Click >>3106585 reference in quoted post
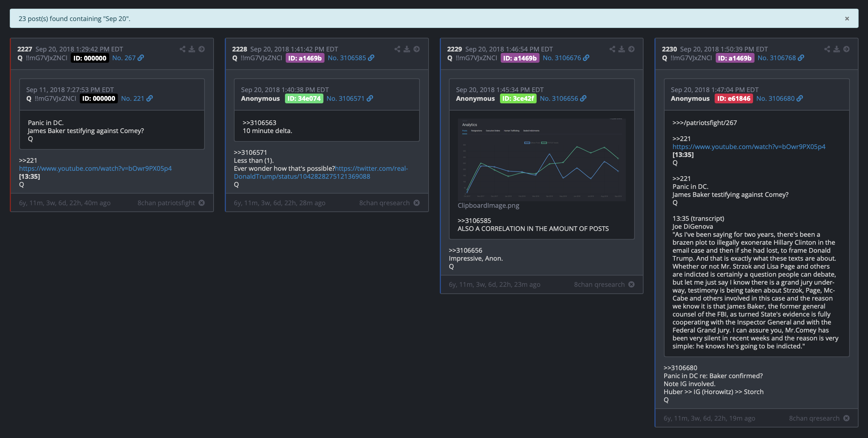Viewport: 868px width, 438px height. 474,221
